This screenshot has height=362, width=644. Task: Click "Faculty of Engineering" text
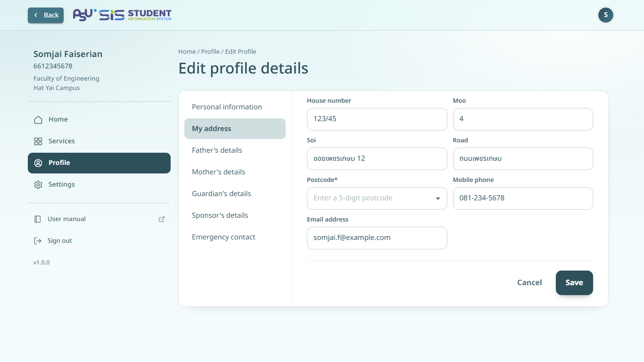click(66, 79)
